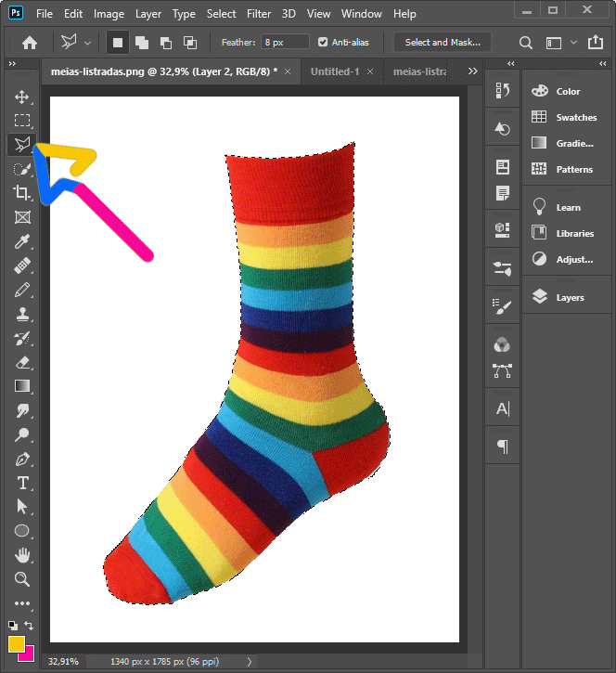This screenshot has height=673, width=616.
Task: Select the Polygonal Lasso tool in toolbar
Action: click(x=22, y=145)
